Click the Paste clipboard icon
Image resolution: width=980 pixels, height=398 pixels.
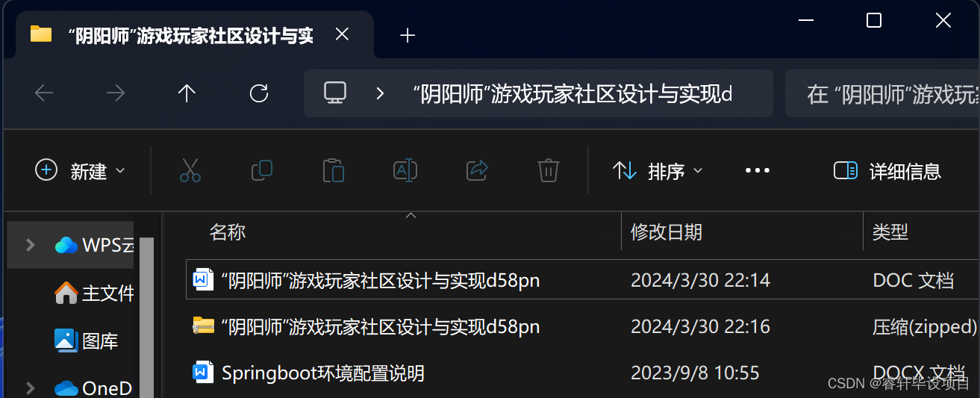point(333,171)
